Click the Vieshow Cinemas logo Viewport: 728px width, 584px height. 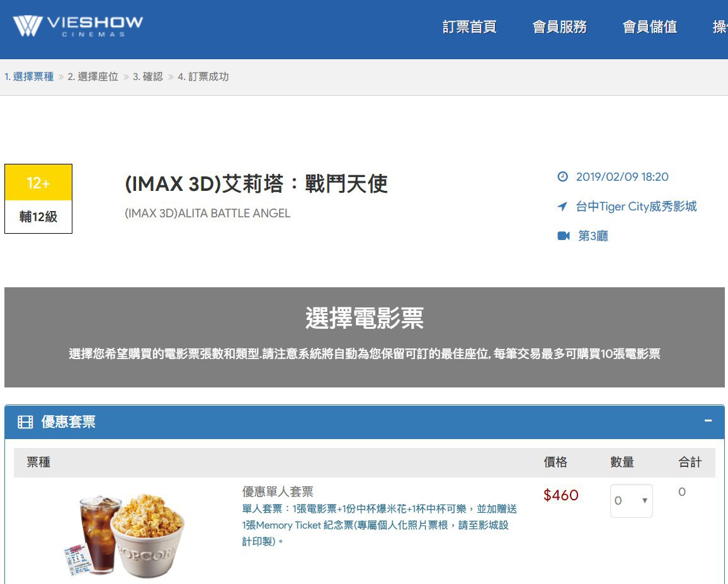[78, 26]
